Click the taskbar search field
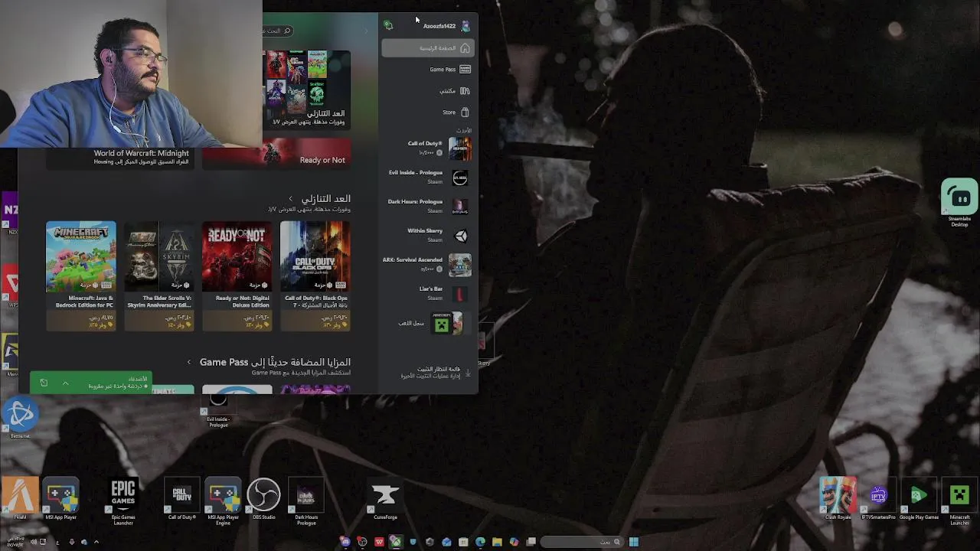 pos(580,542)
